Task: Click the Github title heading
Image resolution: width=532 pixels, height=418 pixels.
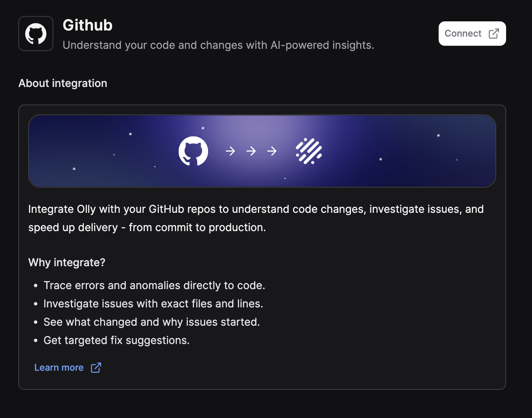Action: [x=87, y=25]
